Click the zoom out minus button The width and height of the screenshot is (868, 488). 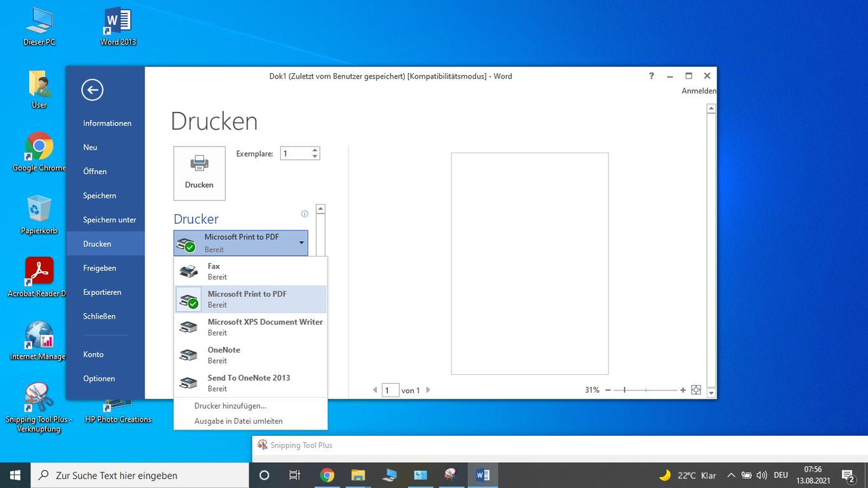tap(608, 390)
